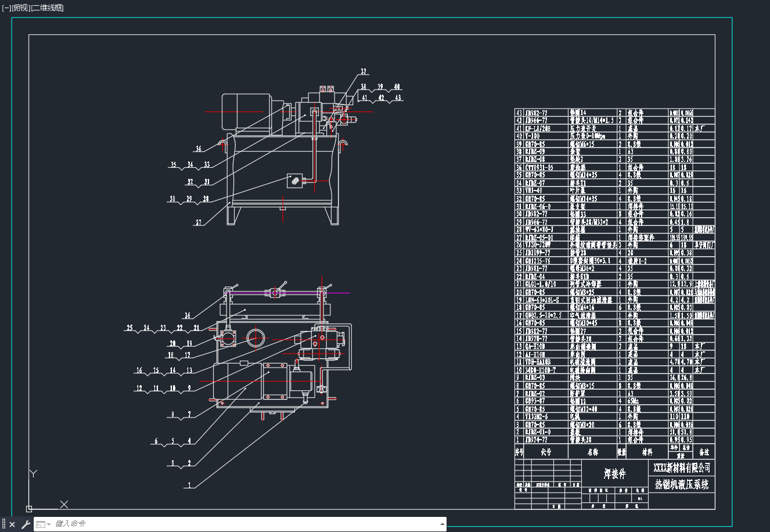Select balloon number 25 in drawing
Screen dimensions: 770x532
point(130,328)
